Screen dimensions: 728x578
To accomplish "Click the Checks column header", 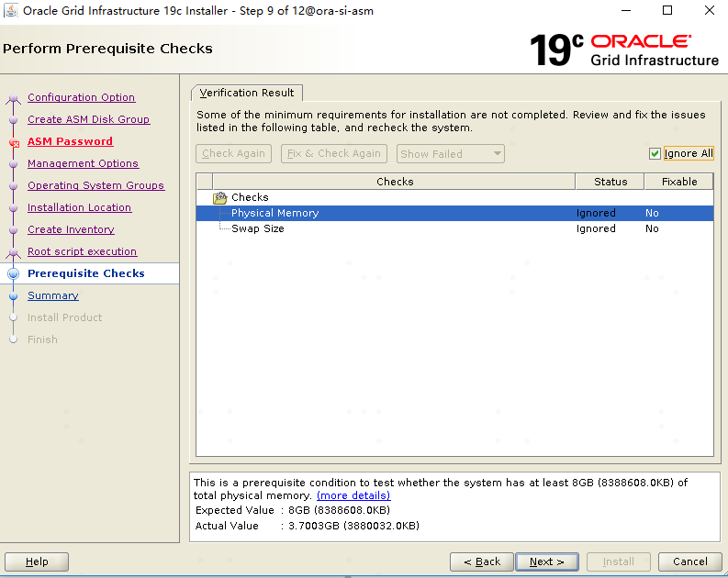I will 394,182.
